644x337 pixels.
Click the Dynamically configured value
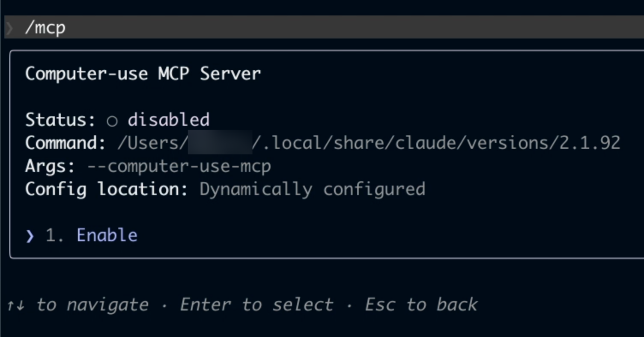pos(313,189)
